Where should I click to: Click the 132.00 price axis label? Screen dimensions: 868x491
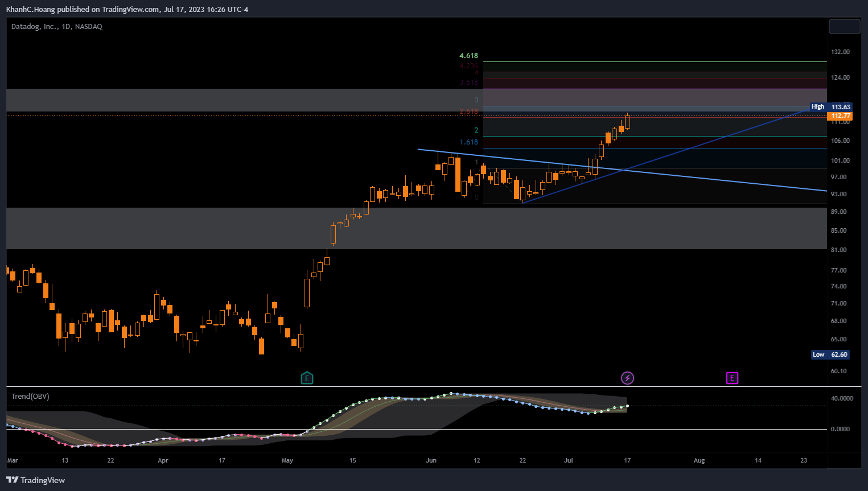pyautogui.click(x=840, y=52)
